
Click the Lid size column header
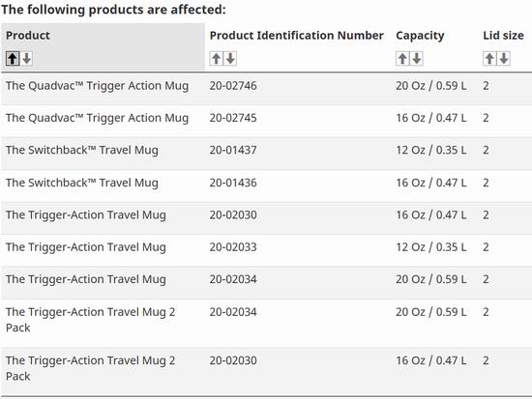504,35
